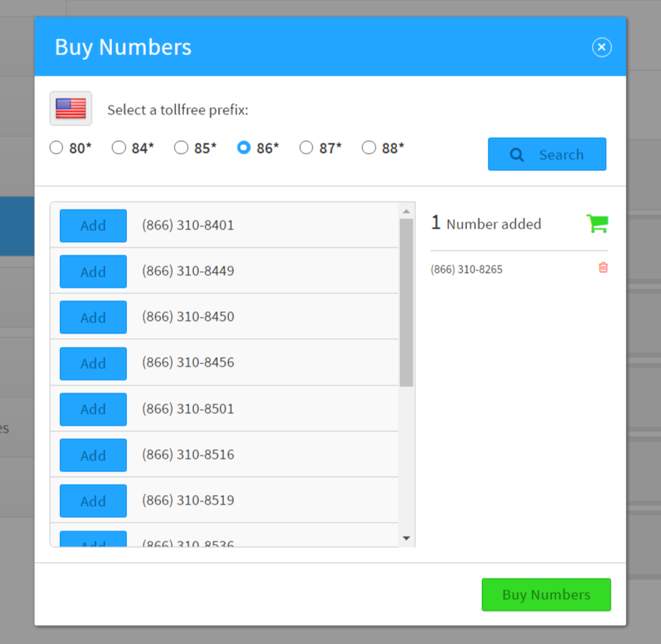Click the added number (866) 310-8265
The image size is (661, 644).
pyautogui.click(x=467, y=270)
